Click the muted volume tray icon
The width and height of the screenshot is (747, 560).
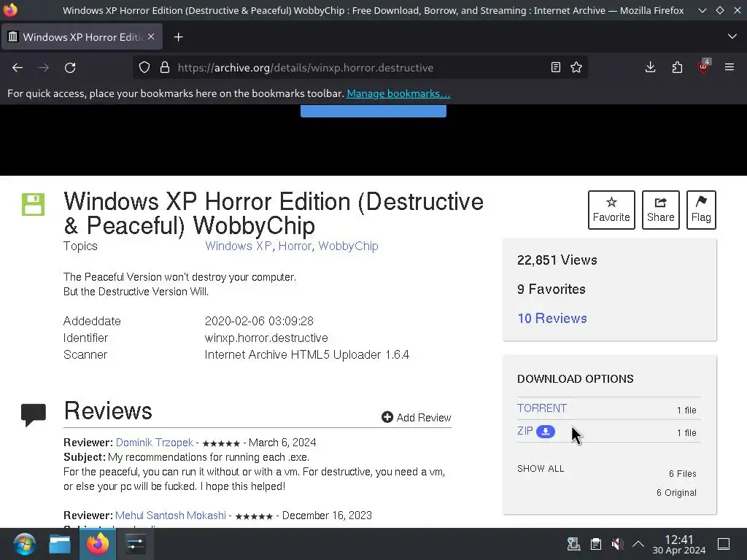(617, 544)
